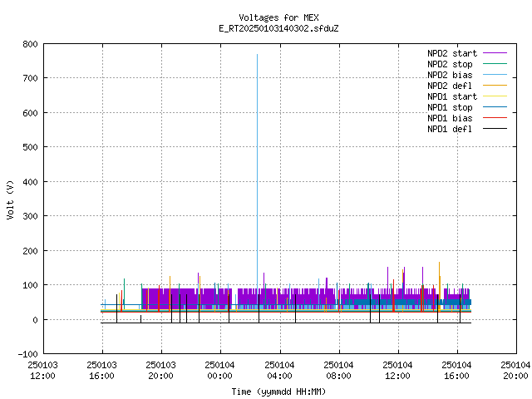532x399 pixels.
Task: Click the green line sample for NPD2 stop
Action: (495, 63)
